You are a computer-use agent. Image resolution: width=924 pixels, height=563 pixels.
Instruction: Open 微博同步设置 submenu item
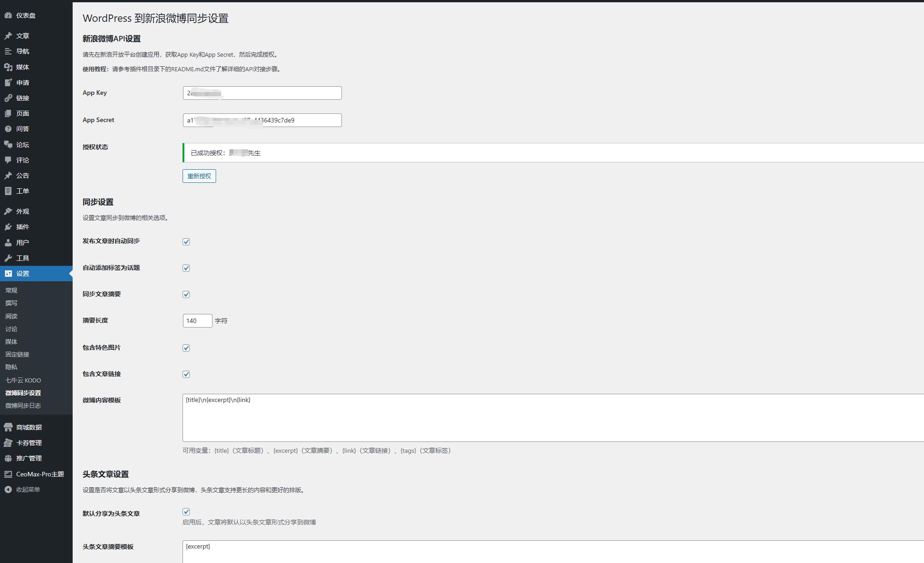tap(23, 393)
